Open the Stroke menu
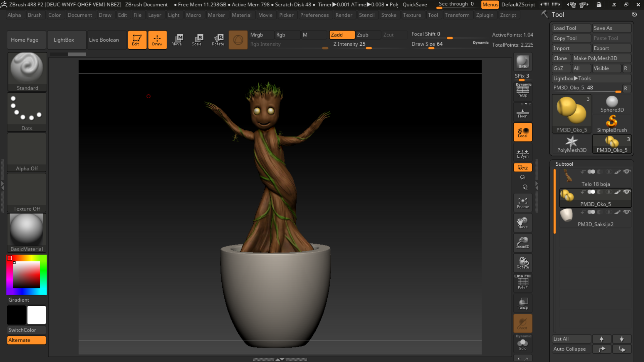Viewport: 644px width, 362px height. click(x=388, y=15)
